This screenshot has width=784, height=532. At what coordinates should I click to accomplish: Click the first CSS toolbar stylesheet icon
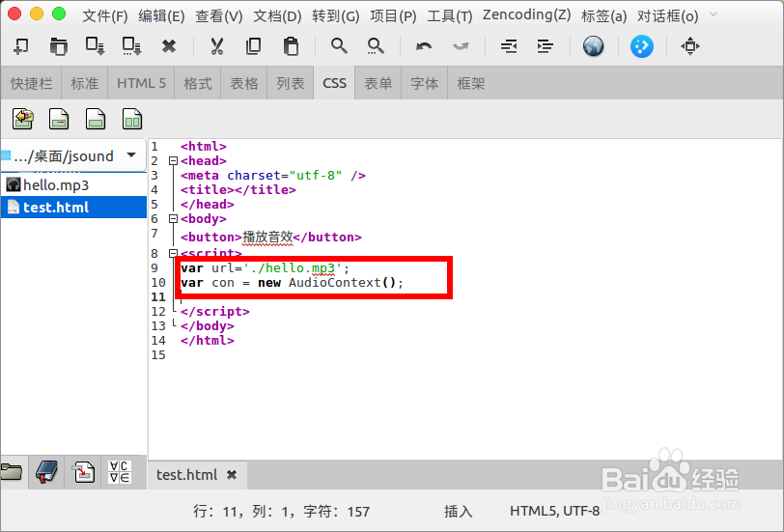coord(23,119)
